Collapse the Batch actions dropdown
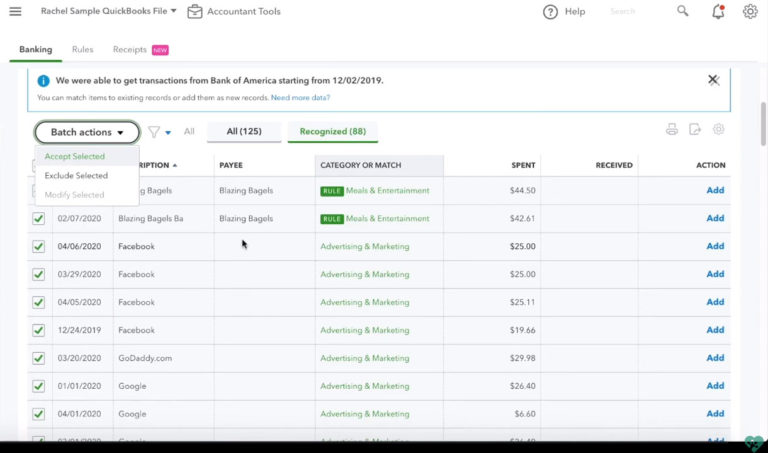768x453 pixels. point(87,132)
